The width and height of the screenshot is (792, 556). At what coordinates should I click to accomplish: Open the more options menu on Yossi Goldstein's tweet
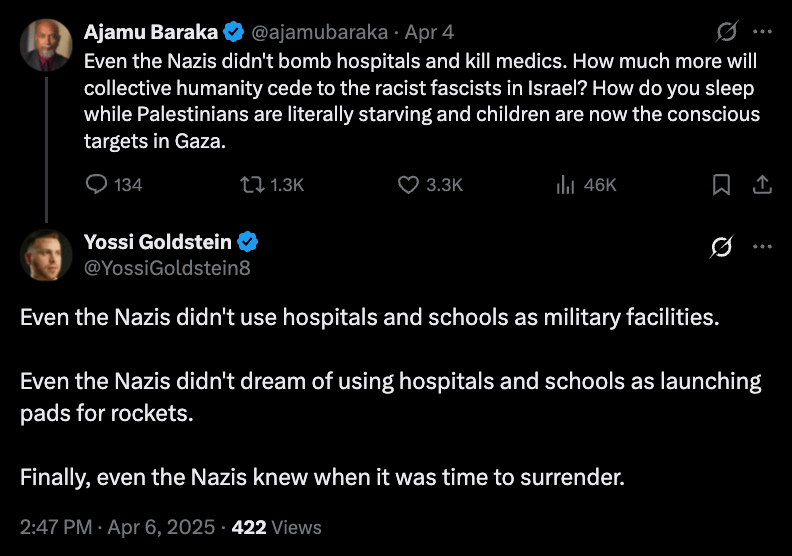762,247
